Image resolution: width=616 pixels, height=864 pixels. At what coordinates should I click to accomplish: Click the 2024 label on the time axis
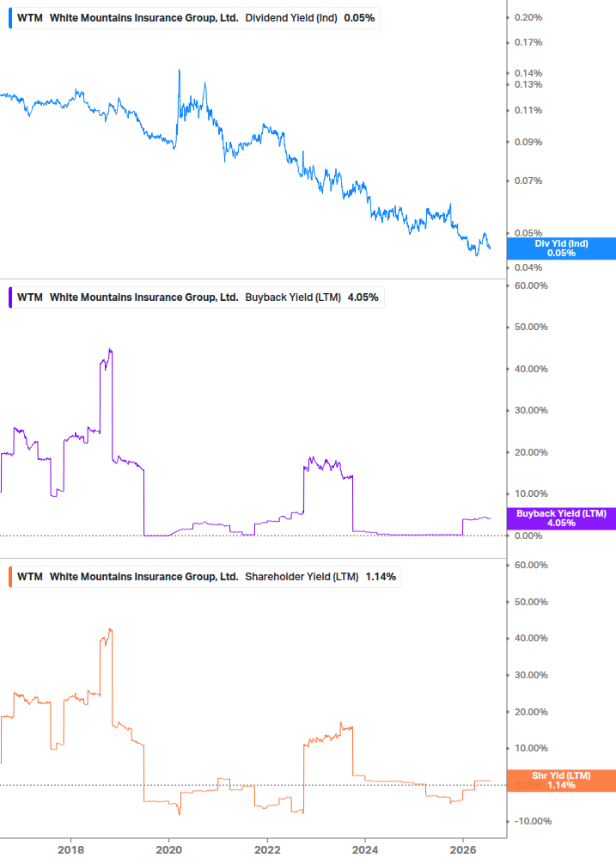tap(365, 849)
